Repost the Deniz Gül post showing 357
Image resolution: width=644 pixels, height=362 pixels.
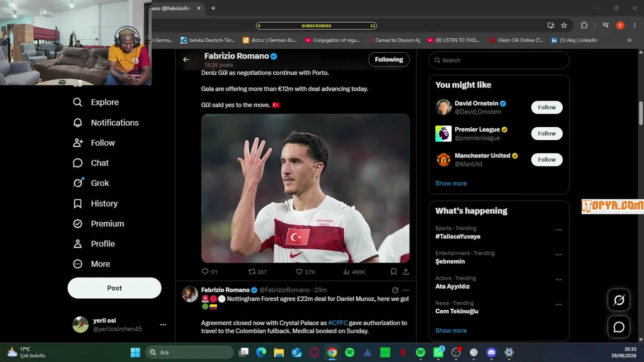(x=257, y=272)
